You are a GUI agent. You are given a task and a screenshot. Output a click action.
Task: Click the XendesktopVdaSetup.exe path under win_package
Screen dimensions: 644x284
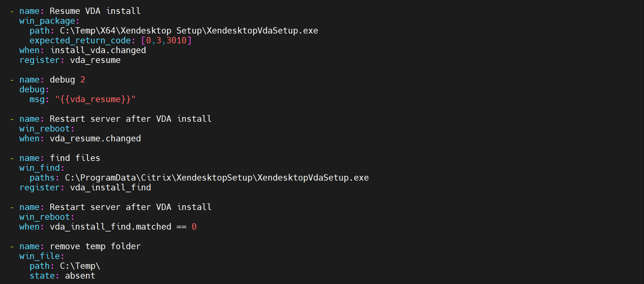tap(189, 31)
